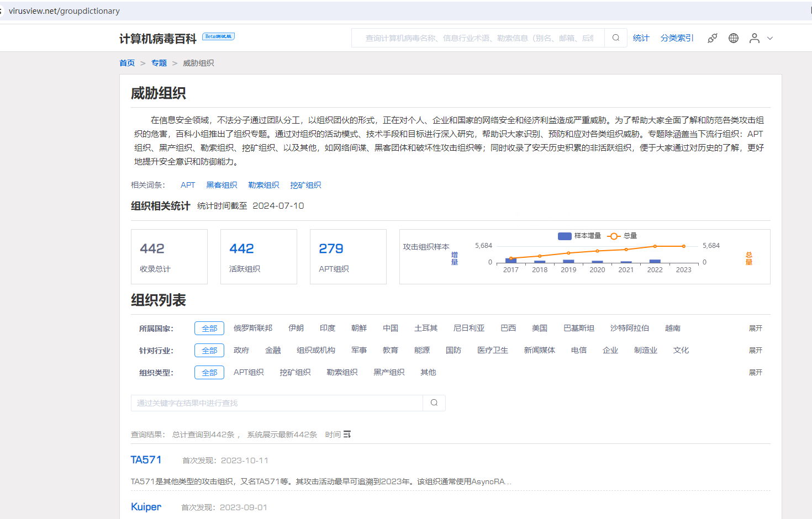Toggle the 时间 sort order icon

(347, 435)
